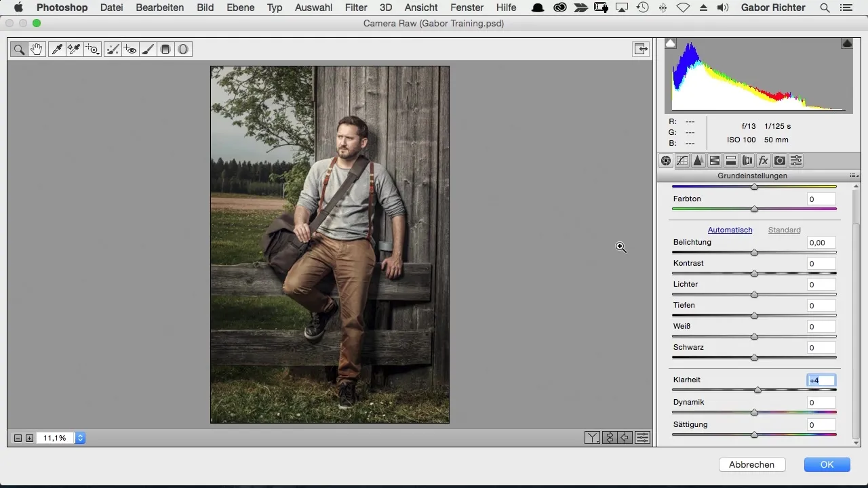This screenshot has height=488, width=868.
Task: Adjust the Kontrast slider handle
Action: coord(754,273)
